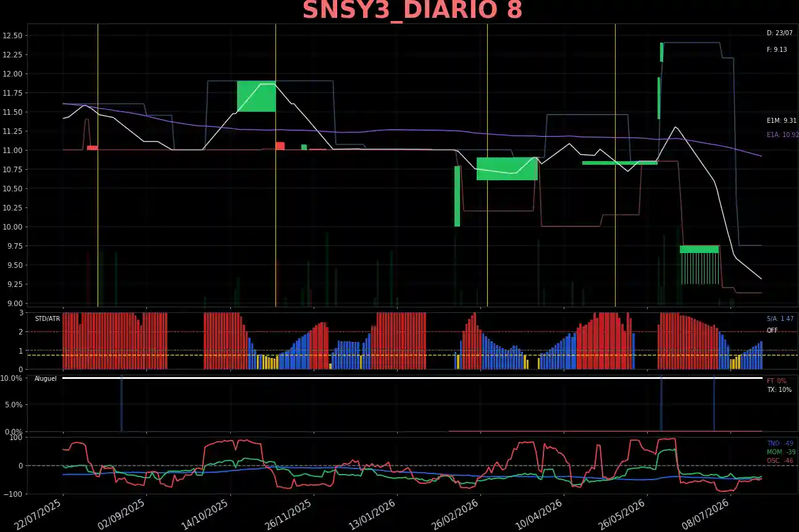This screenshot has height=532, width=799.
Task: Select the 26/02/2026 date tick label
Action: (456, 514)
